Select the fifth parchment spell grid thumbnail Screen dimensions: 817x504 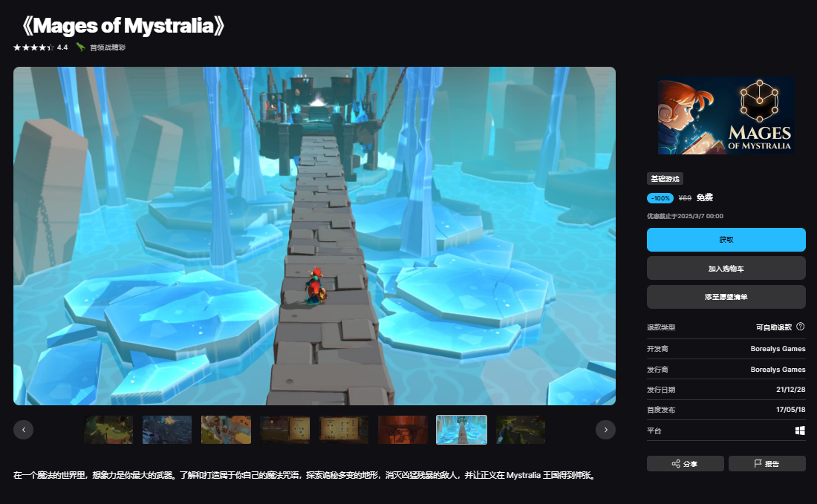(x=344, y=430)
